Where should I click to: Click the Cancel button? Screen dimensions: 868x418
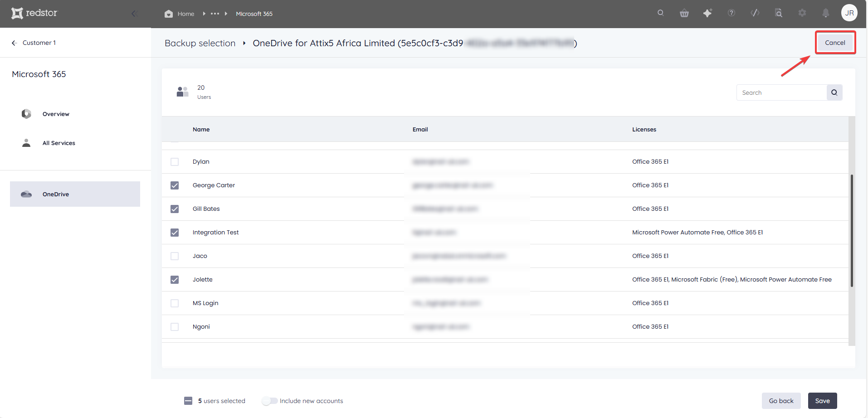tap(835, 43)
